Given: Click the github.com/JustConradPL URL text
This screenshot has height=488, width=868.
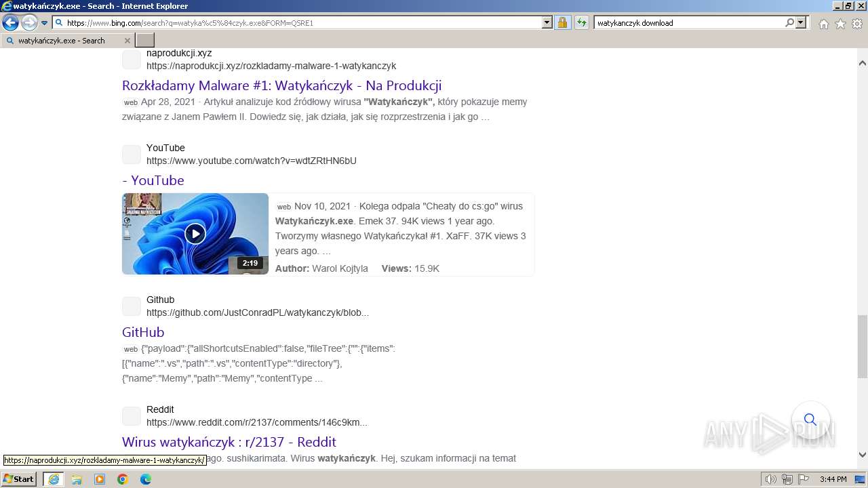Looking at the screenshot, I should coord(258,312).
